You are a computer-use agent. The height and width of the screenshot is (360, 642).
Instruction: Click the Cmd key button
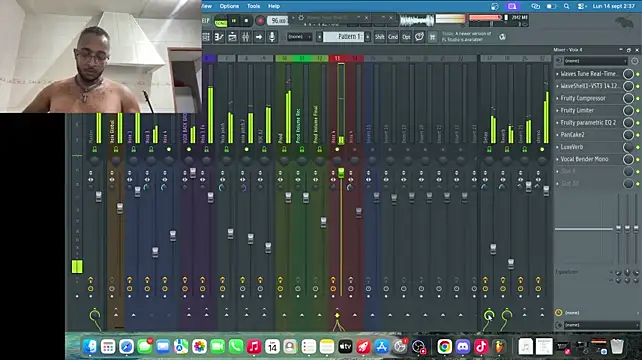(393, 37)
